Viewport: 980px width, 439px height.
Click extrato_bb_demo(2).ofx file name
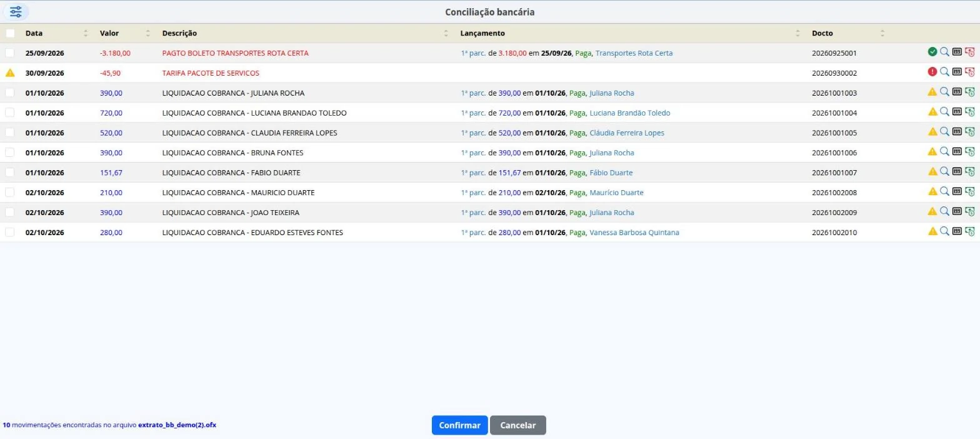tap(177, 425)
